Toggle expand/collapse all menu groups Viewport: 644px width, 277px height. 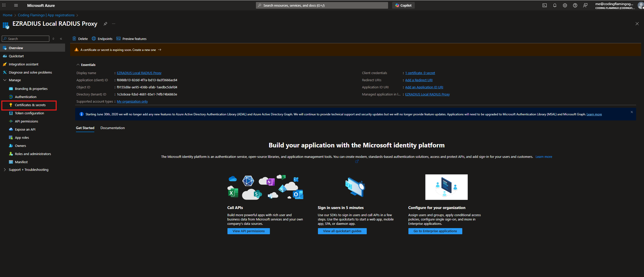coord(53,39)
